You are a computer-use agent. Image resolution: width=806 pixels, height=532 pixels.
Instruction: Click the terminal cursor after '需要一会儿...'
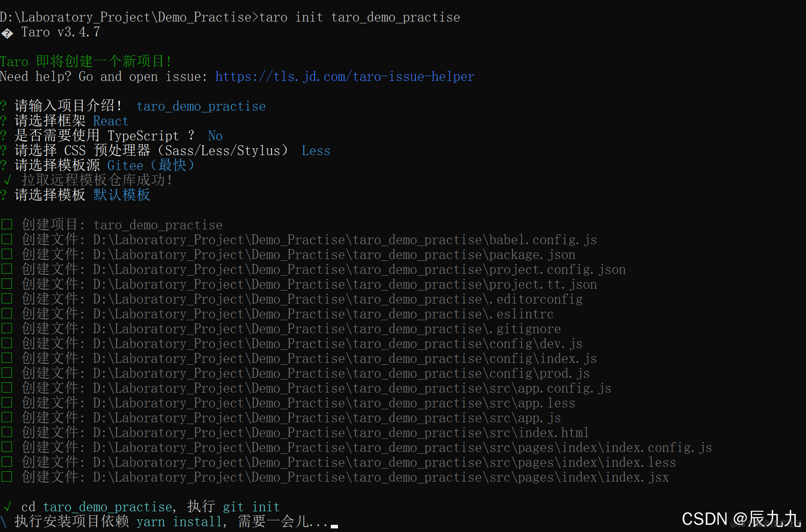[334, 526]
